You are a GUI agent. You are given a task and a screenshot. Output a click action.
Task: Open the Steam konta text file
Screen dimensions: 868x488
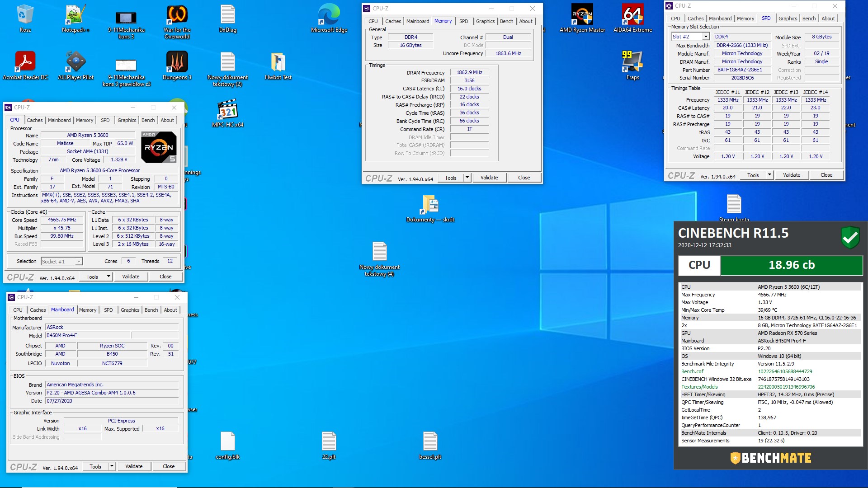click(x=734, y=208)
